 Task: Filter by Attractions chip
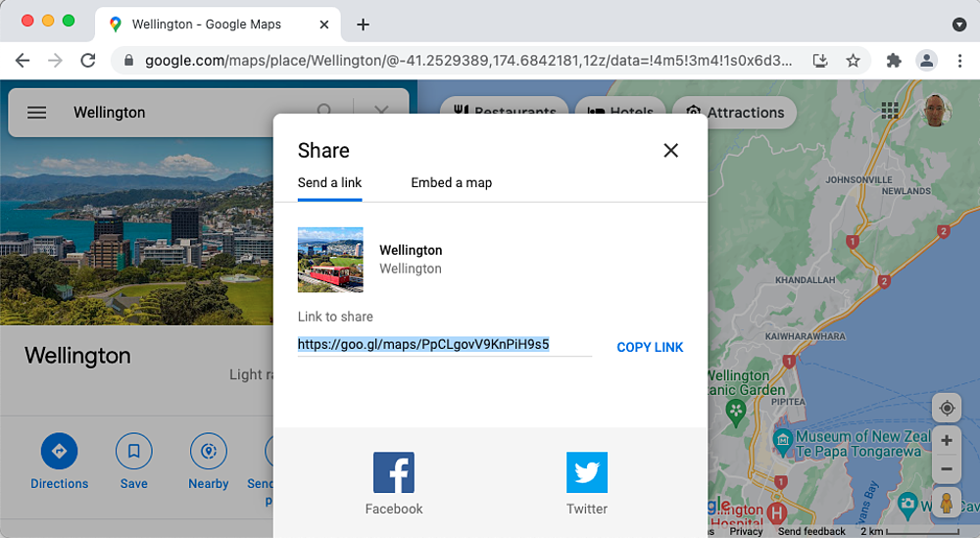click(735, 113)
